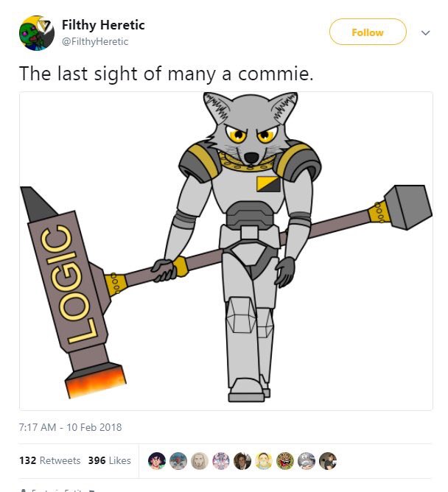Screen dimensions: 448x492
Task: Open the armored wolf hammer image
Action: pos(226,251)
